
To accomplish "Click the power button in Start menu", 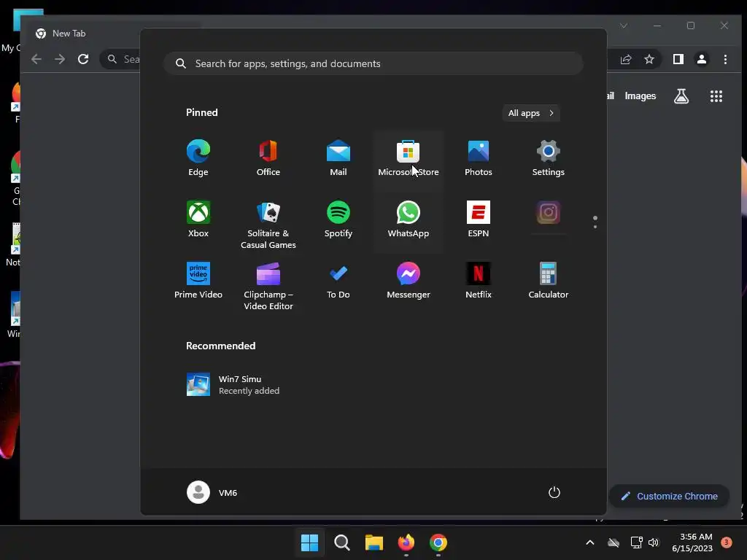I will coord(554,492).
